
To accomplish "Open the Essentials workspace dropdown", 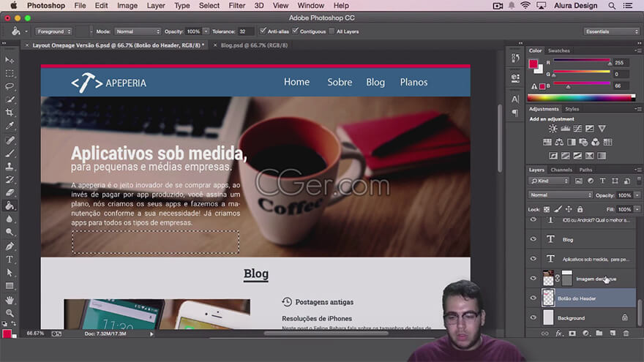I will coord(611,31).
